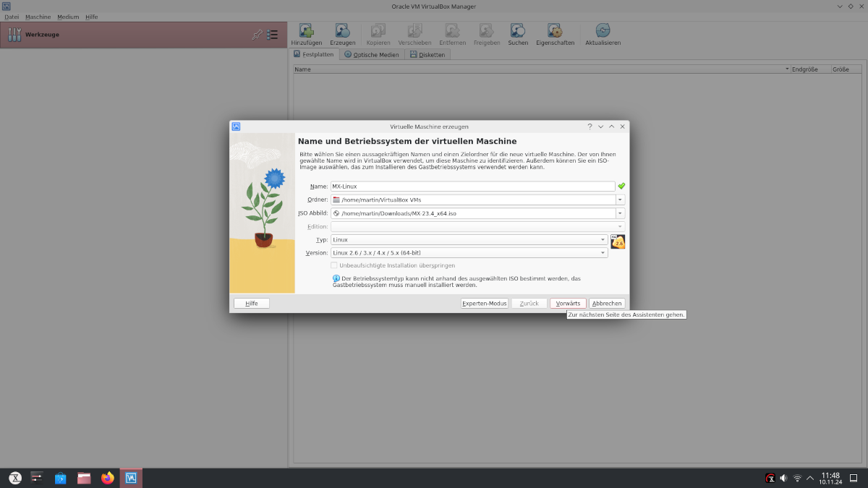The width and height of the screenshot is (868, 488).
Task: Click the sort arrow in the Name column header
Action: tap(787, 69)
